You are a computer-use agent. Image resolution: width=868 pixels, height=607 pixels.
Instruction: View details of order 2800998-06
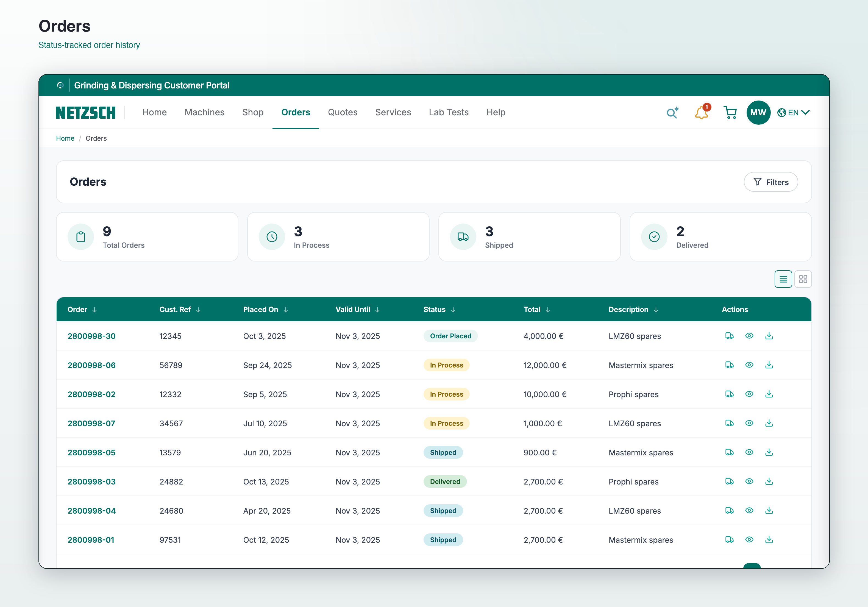tap(749, 365)
